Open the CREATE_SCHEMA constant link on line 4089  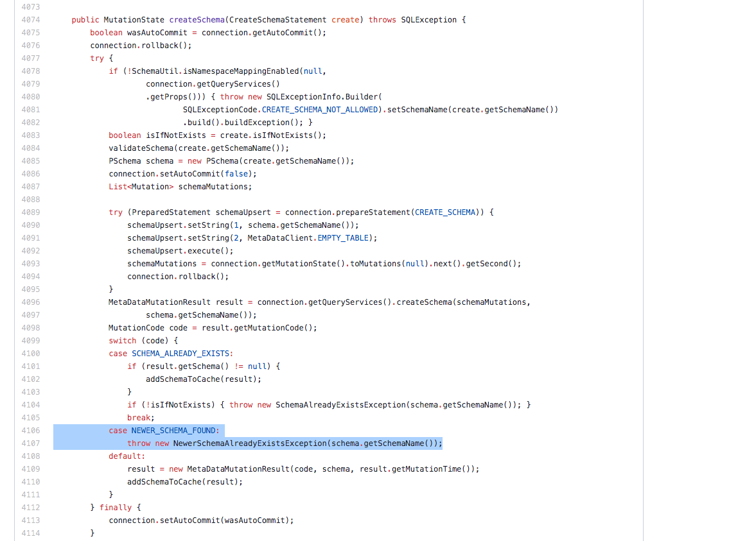click(x=446, y=212)
